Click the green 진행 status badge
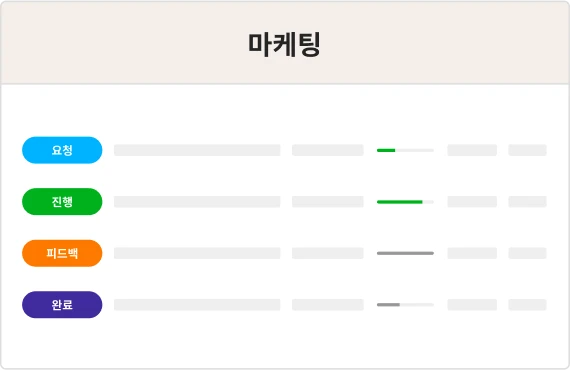The image size is (570, 370). pos(62,201)
